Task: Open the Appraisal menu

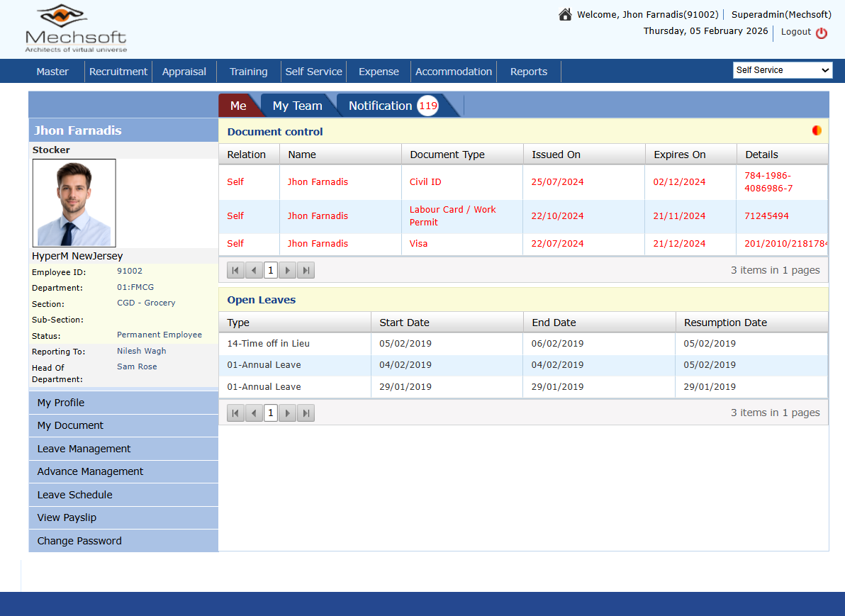Action: tap(184, 72)
